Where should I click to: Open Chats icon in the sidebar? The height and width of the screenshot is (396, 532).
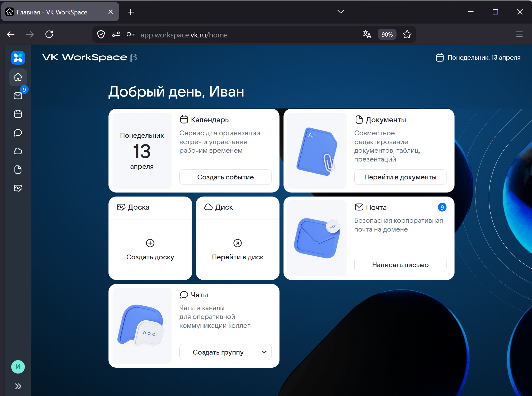tap(18, 133)
